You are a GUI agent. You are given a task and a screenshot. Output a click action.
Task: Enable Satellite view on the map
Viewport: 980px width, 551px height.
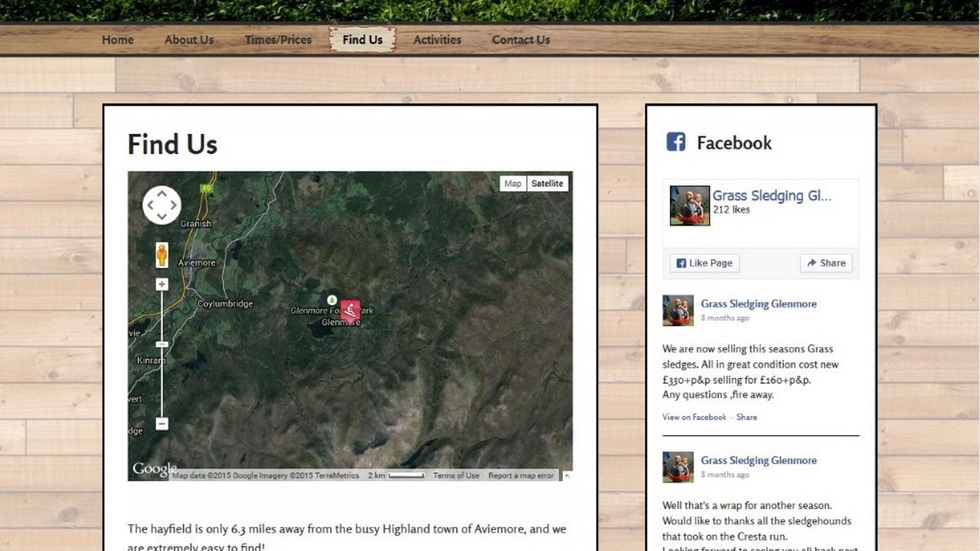(546, 183)
